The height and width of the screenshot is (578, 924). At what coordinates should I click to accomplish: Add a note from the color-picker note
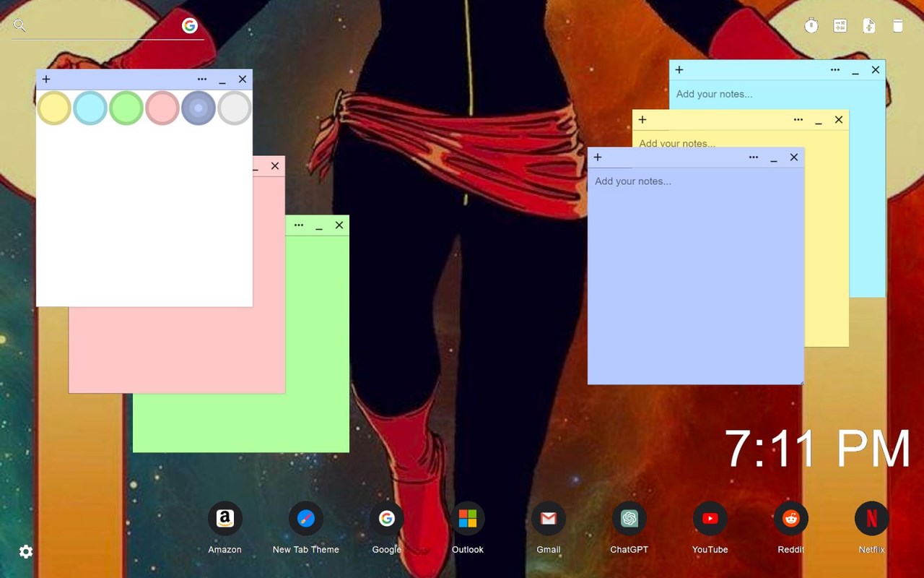coord(46,79)
